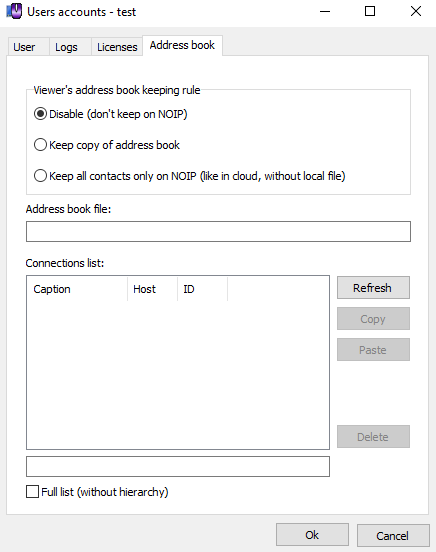
Task: Click the app icon in the title bar
Action: point(14,11)
